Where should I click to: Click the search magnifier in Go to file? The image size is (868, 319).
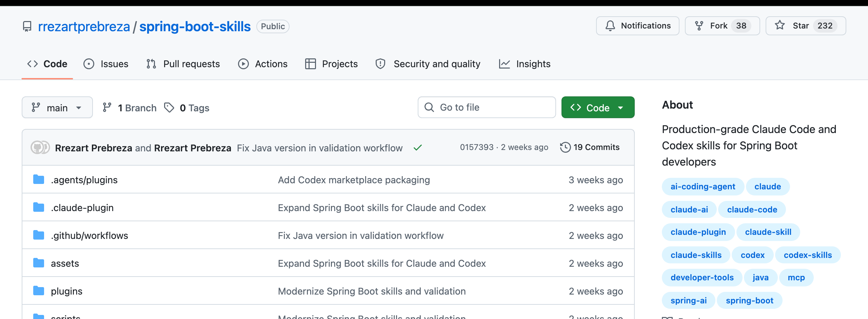tap(429, 107)
